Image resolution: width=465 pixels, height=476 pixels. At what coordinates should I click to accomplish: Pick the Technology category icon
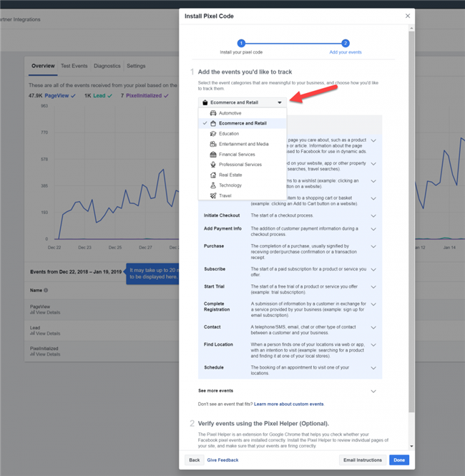[212, 185]
